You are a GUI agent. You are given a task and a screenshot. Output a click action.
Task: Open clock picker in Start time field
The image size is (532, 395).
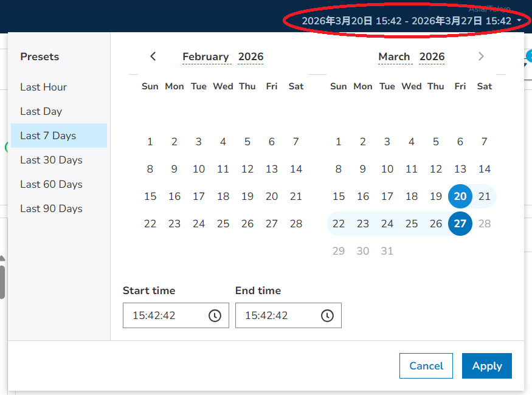[215, 315]
